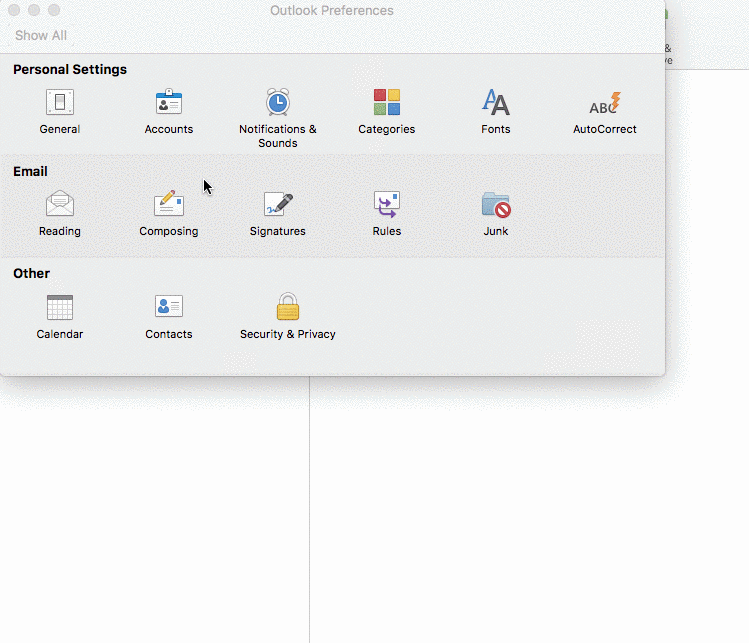This screenshot has width=749, height=643.
Task: Click the Email section heading
Action: (x=30, y=171)
